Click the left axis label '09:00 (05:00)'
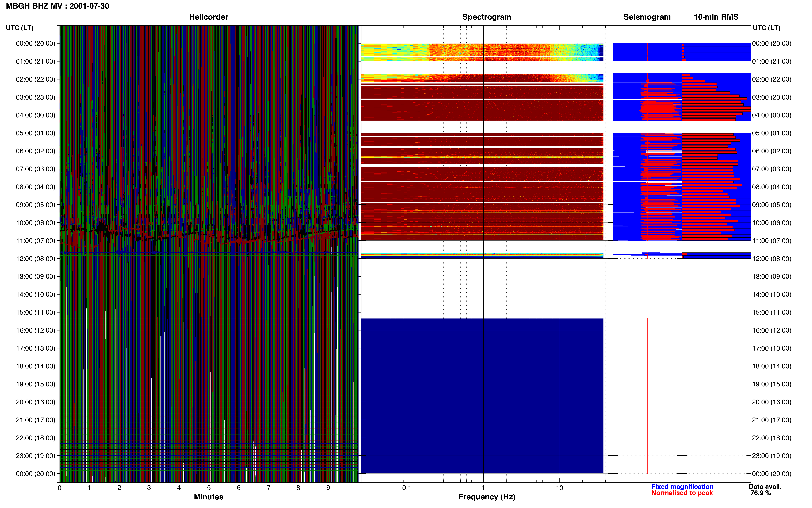This screenshot has height=508, width=812. (x=36, y=205)
